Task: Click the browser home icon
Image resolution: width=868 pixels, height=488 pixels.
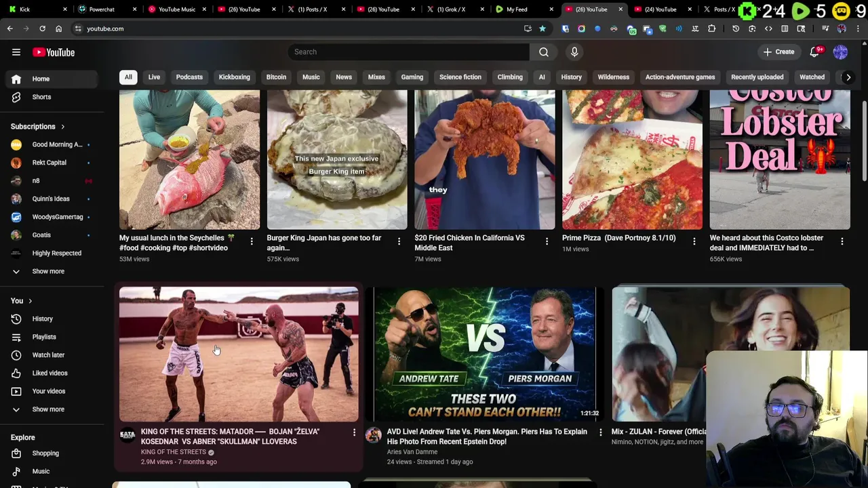Action: pyautogui.click(x=58, y=28)
